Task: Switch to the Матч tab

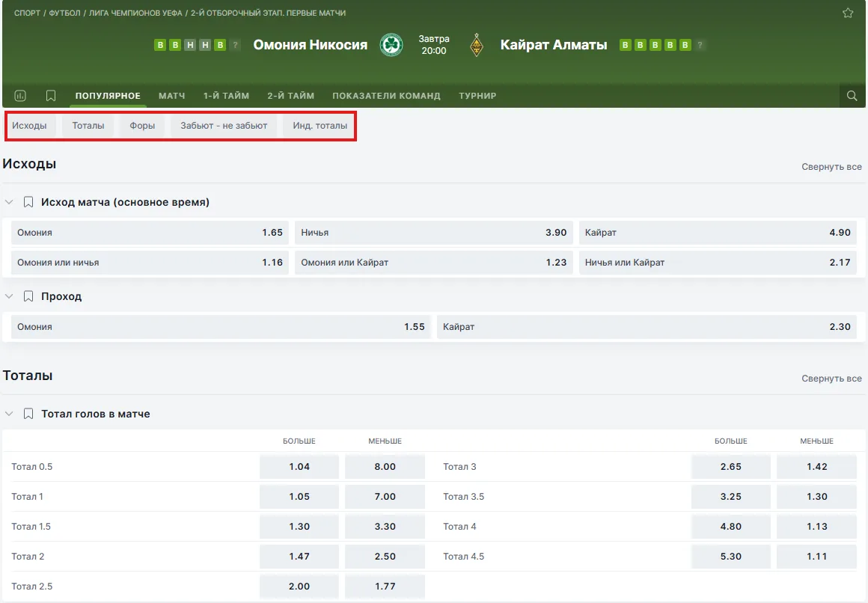Action: coord(171,96)
